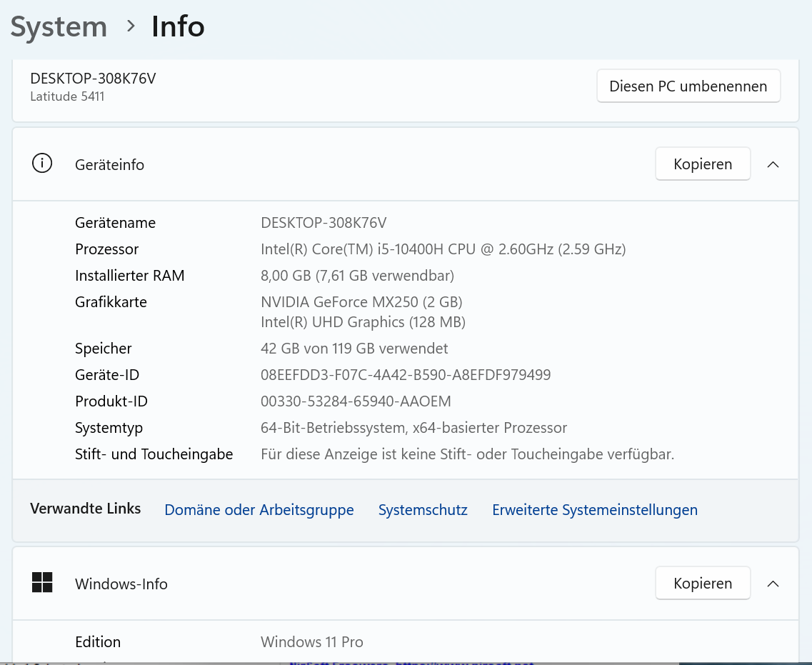This screenshot has width=812, height=665.
Task: Click NVIDIA GeForce MX250 (2 GB) text
Action: [x=361, y=302]
